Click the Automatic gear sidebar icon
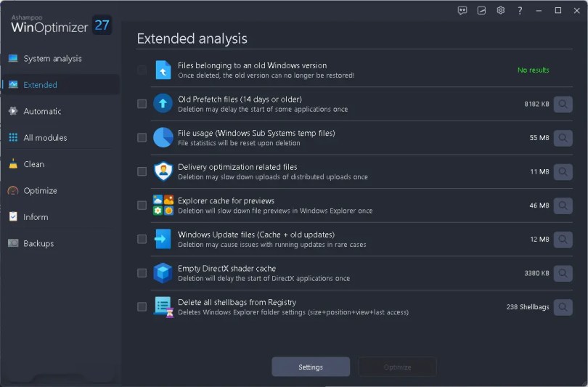 (x=13, y=111)
